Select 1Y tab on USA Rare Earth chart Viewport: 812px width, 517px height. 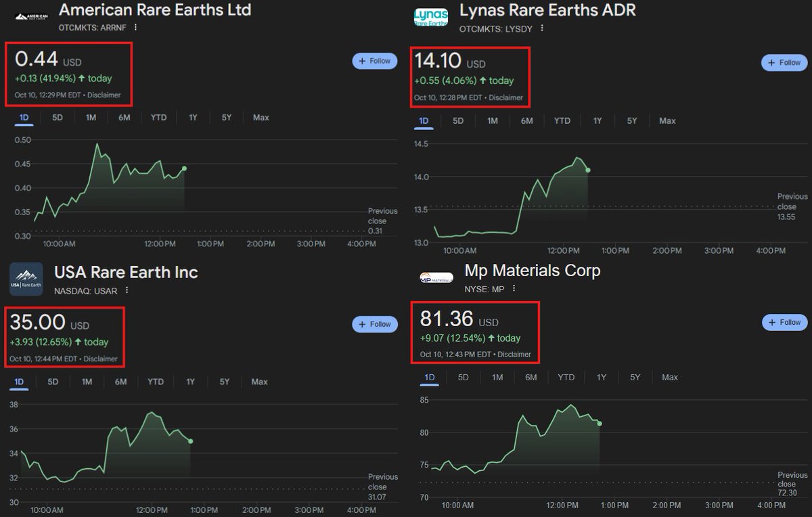[191, 382]
